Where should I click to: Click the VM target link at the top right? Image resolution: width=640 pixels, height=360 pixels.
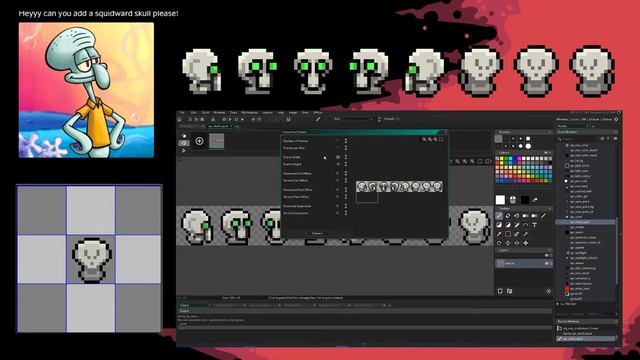(584, 119)
